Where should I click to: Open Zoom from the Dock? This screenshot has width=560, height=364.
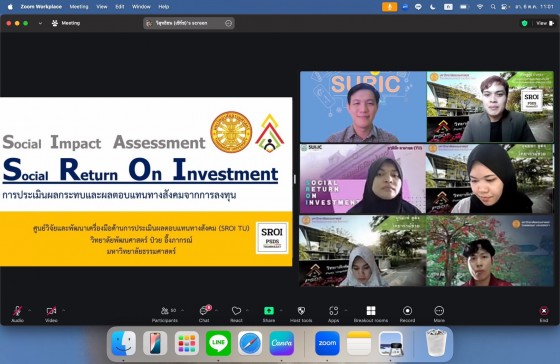pos(327,343)
